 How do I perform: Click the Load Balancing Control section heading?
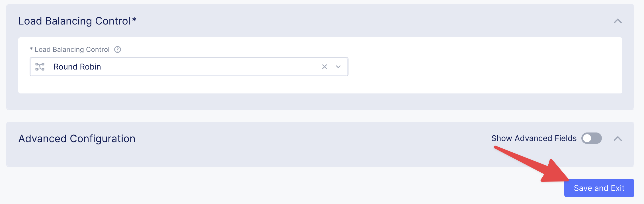74,21
